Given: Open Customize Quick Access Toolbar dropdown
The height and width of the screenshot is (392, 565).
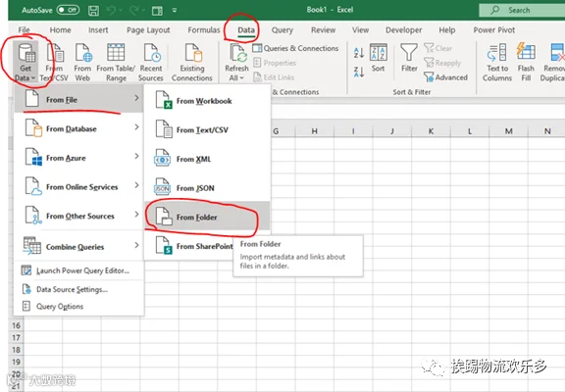Looking at the screenshot, I should coord(175,11).
